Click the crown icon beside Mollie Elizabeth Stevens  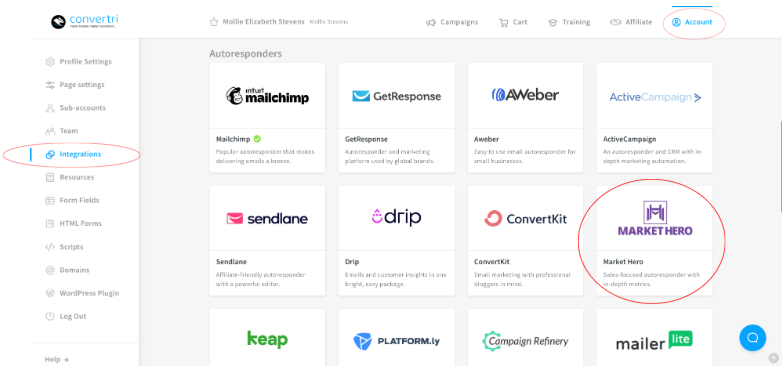214,22
